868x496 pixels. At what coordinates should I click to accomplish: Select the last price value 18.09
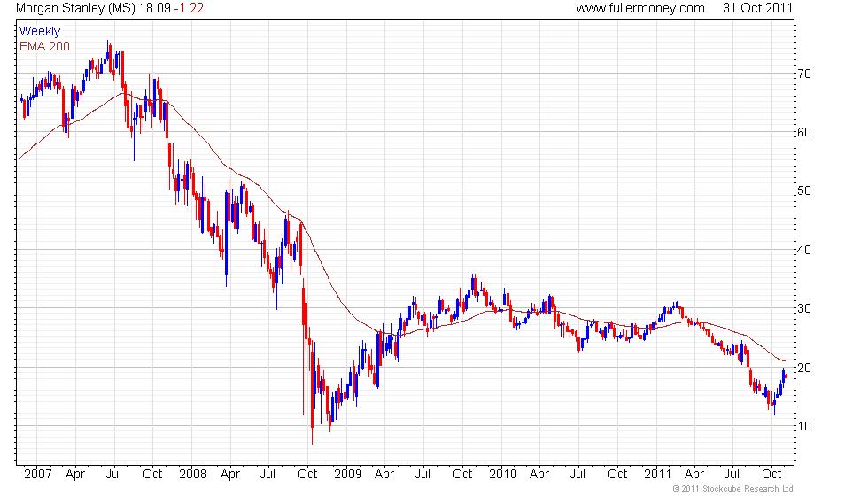(155, 8)
